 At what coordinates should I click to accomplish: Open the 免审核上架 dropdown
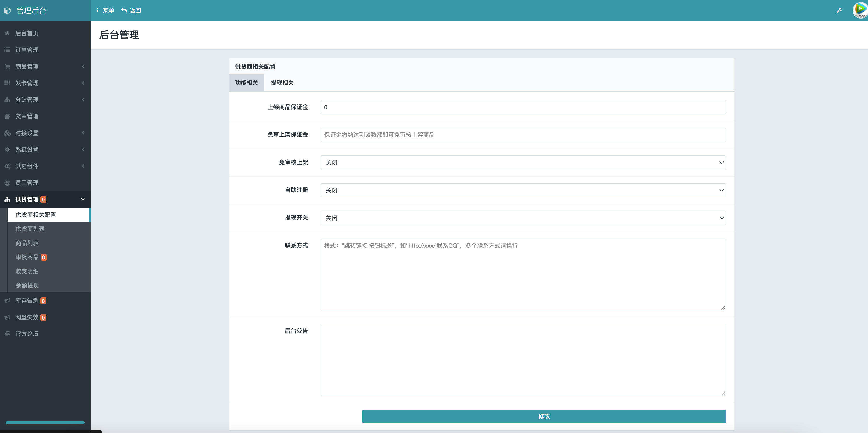pos(523,163)
